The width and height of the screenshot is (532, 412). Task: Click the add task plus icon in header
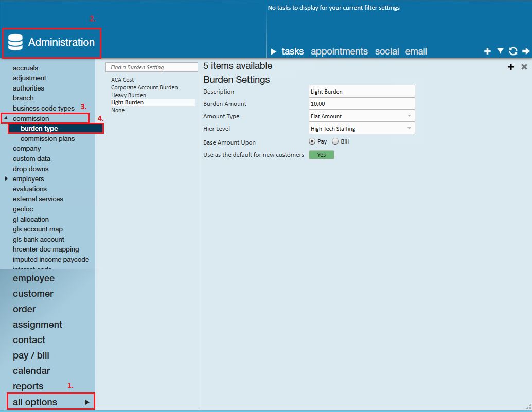point(487,51)
